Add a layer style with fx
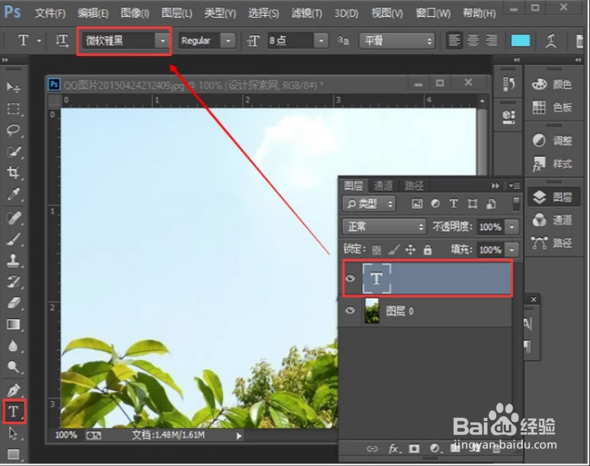 coord(394,449)
